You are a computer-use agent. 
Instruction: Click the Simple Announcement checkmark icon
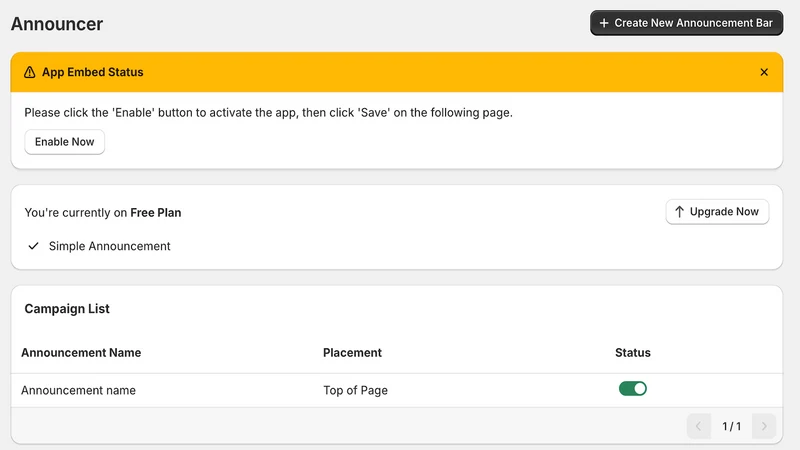coord(34,246)
